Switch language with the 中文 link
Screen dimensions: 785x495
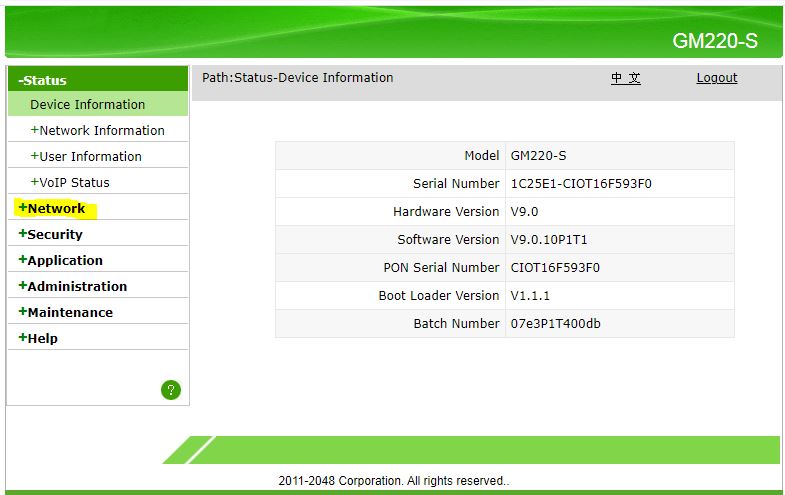tap(626, 78)
